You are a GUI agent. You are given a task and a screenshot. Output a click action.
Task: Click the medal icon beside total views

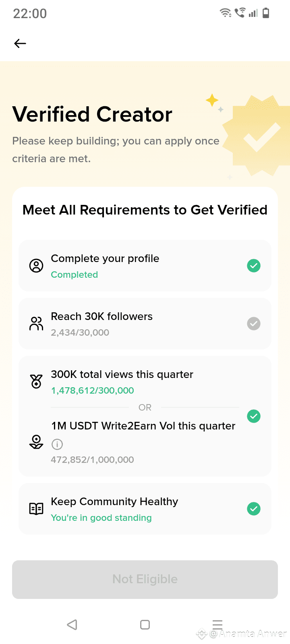pos(36,381)
